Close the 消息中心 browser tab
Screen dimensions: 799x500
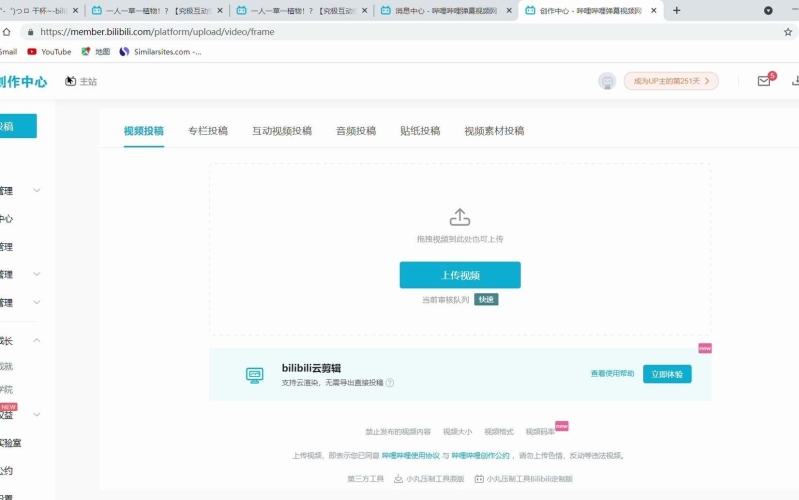509,10
